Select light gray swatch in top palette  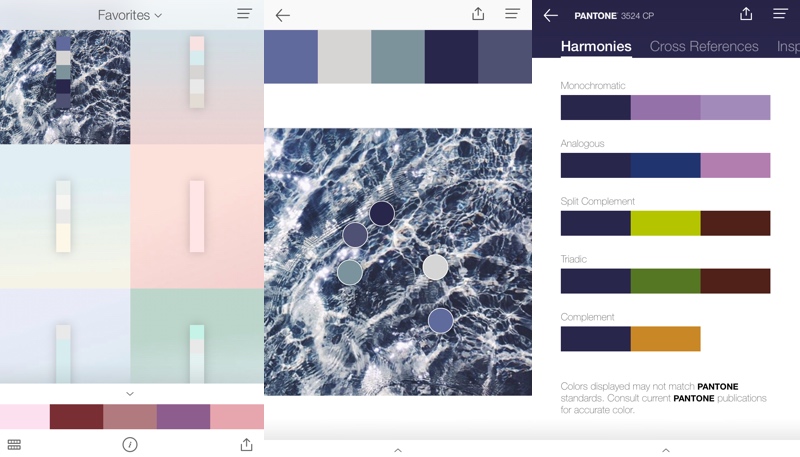click(344, 57)
